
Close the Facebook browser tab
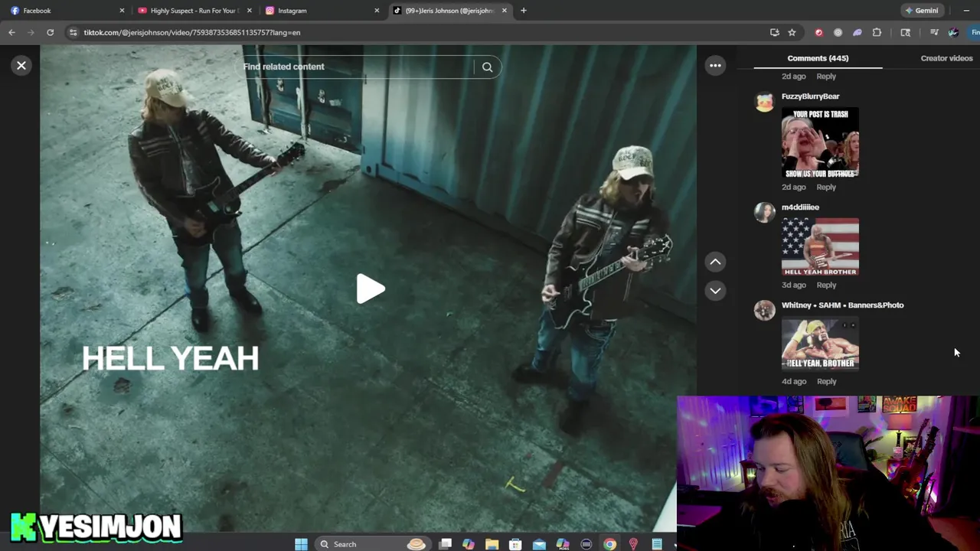[122, 11]
